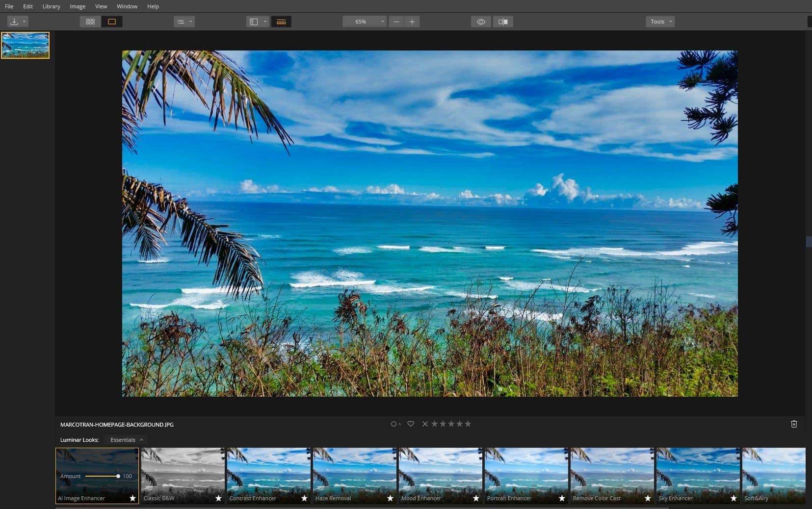Collapse the Essentials looks category
This screenshot has height=509, width=812.
click(x=125, y=439)
